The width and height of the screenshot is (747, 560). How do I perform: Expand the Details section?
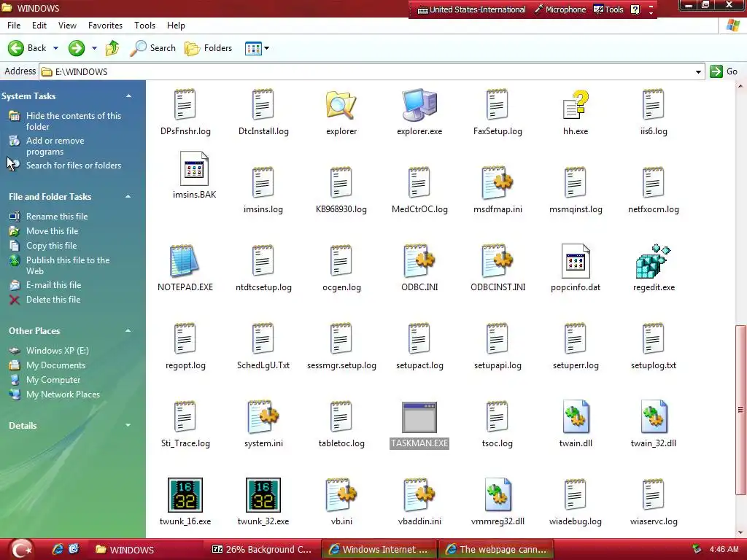128,425
